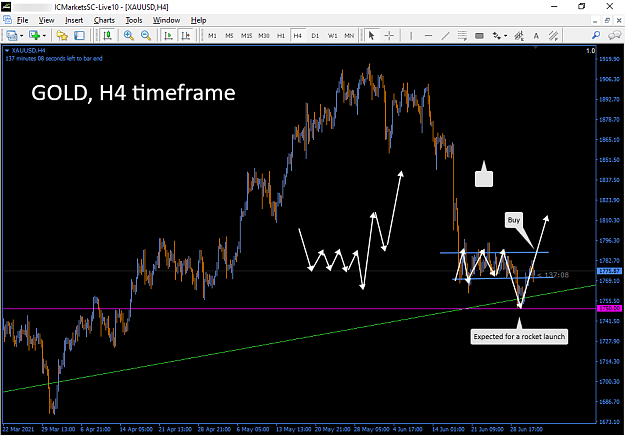Expand the arrows tool dropdown
Screen dimensions: 625x435
coord(506,36)
